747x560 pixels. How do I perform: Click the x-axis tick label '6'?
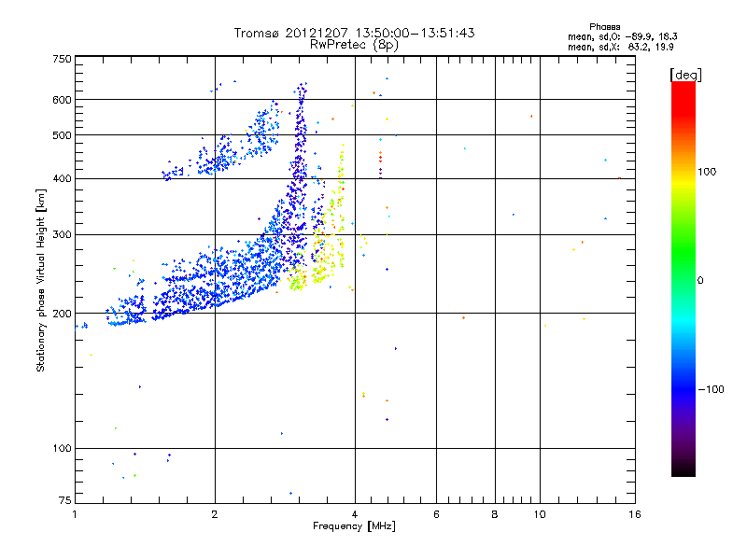[436, 514]
